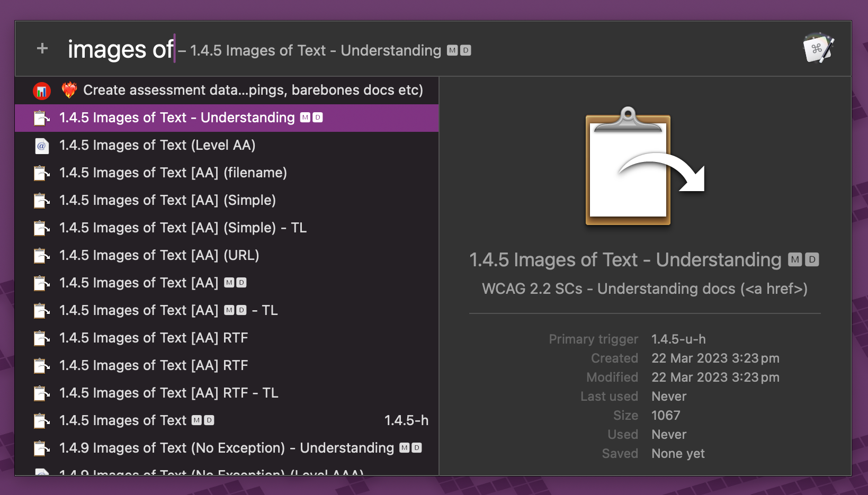Select '1.4.5 Images of Text [AA] RTF - TL'
Viewport: 868px width, 495px height.
pyautogui.click(x=227, y=393)
